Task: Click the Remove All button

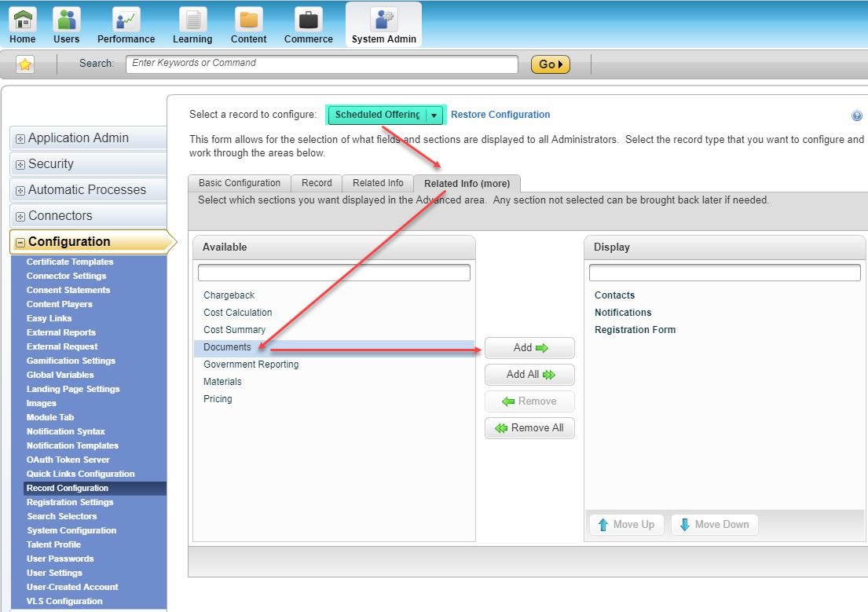Action: click(x=529, y=427)
